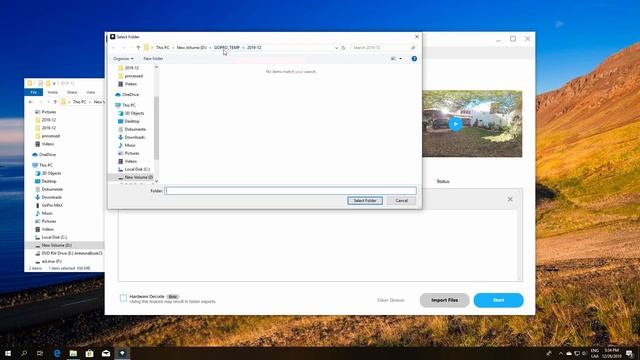This screenshot has width=640, height=360.
Task: Click the dialog navigation pane scrollbar thumb
Action: coord(156,128)
